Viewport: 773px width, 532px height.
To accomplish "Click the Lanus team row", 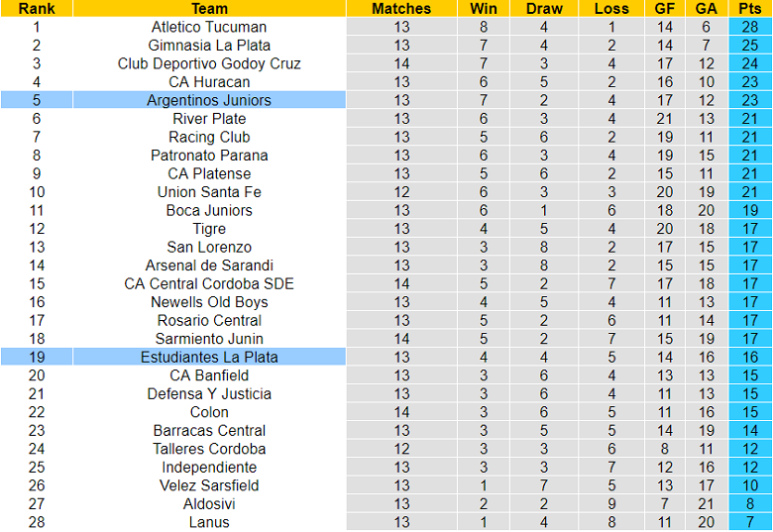I will pyautogui.click(x=386, y=522).
